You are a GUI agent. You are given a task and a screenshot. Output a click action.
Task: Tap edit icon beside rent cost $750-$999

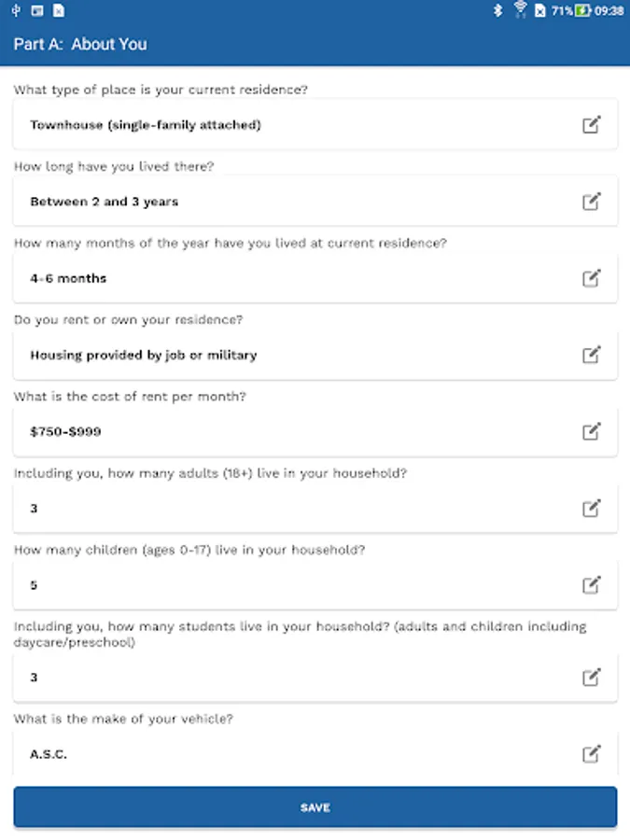point(591,431)
